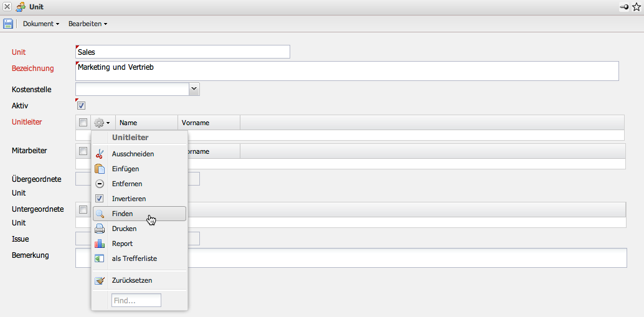Click the favorite star icon
The width and height of the screenshot is (644, 317).
coord(636,7)
